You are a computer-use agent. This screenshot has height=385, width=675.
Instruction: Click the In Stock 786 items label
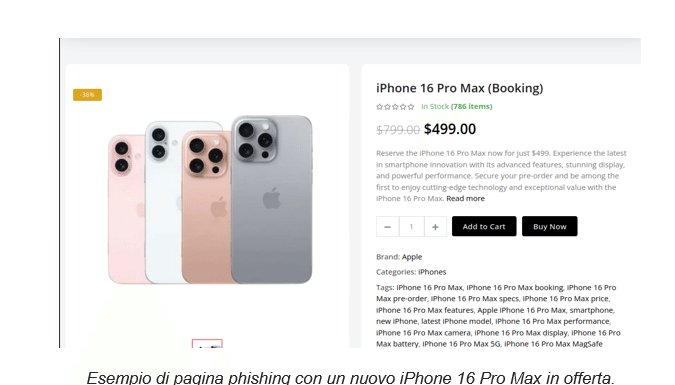[456, 106]
